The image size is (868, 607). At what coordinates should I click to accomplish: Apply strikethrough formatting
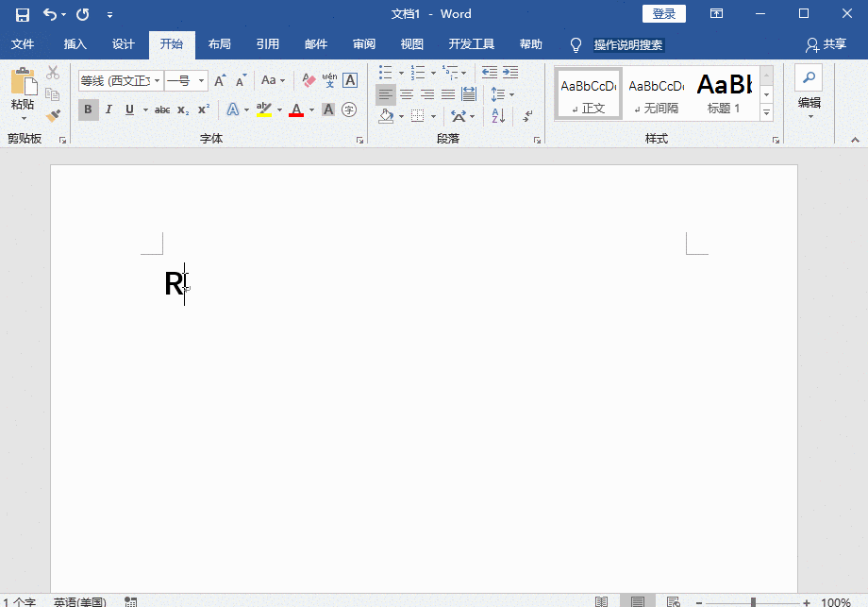click(x=161, y=110)
